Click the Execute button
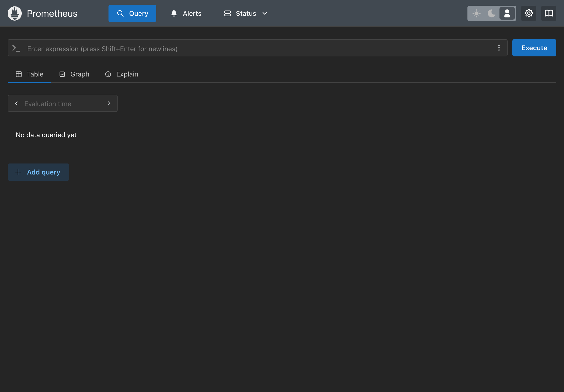Screen dimensions: 564x392 (534, 48)
